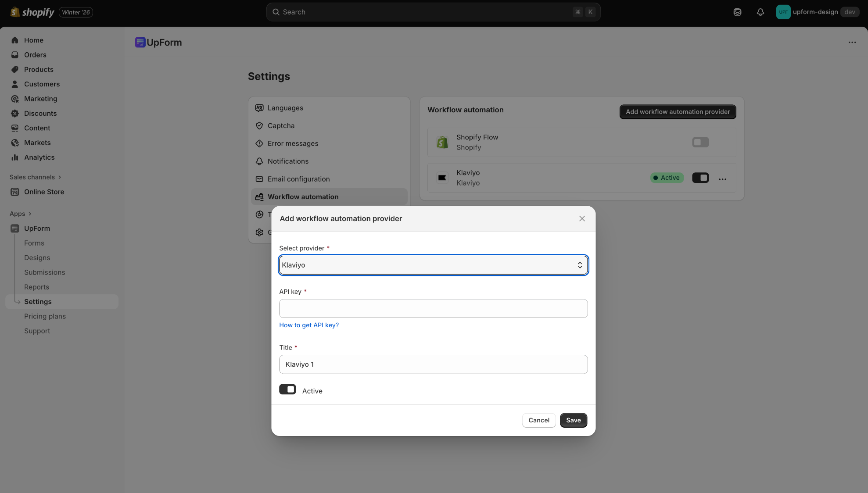The height and width of the screenshot is (493, 868).
Task: Click the Klaviyo flag logo
Action: [442, 178]
